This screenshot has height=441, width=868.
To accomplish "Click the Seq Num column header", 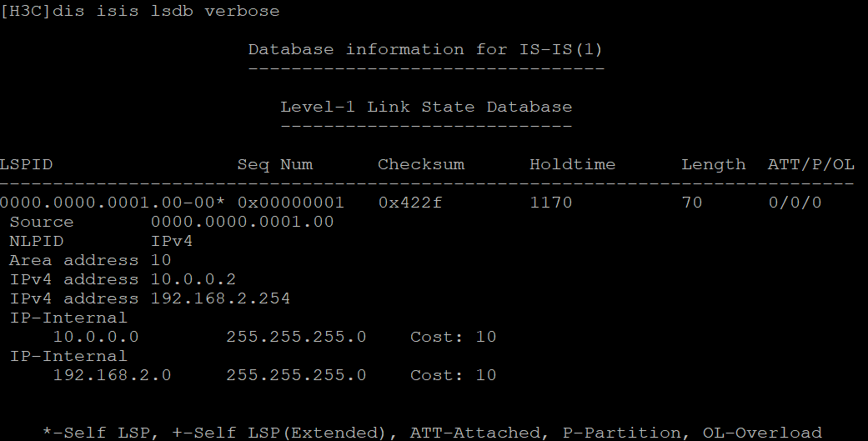I will click(275, 164).
